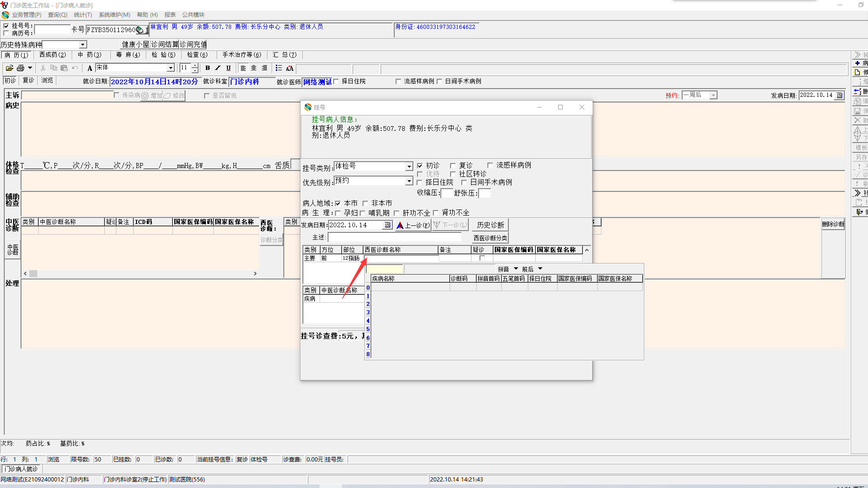Align text to the left
Screen dimensions: 868x488
point(243,68)
